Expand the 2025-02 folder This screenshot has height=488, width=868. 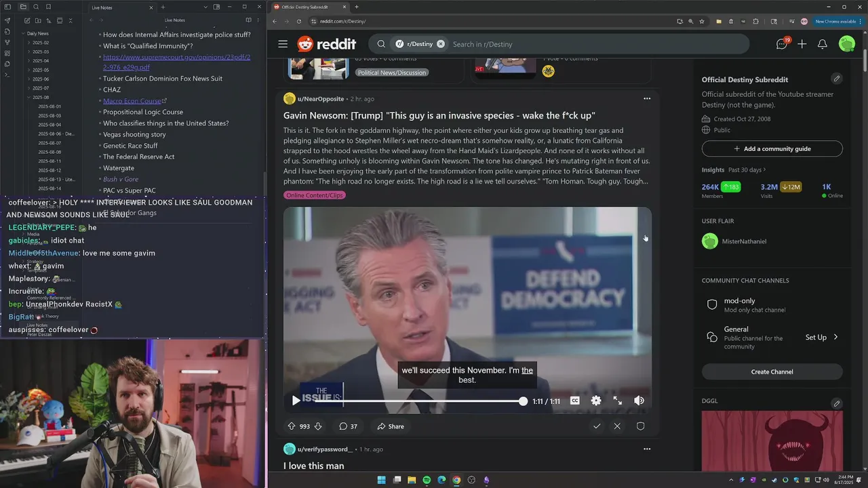(41, 43)
